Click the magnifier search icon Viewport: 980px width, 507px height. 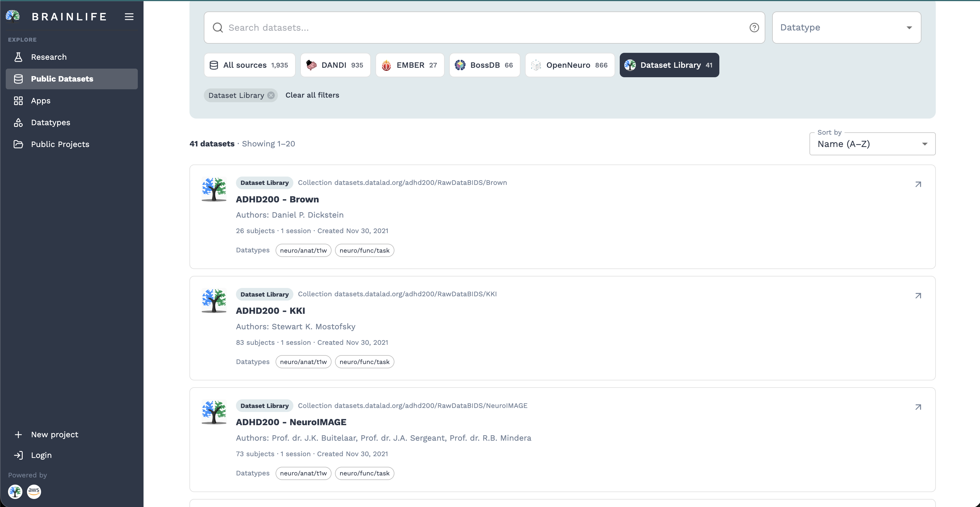pos(218,27)
